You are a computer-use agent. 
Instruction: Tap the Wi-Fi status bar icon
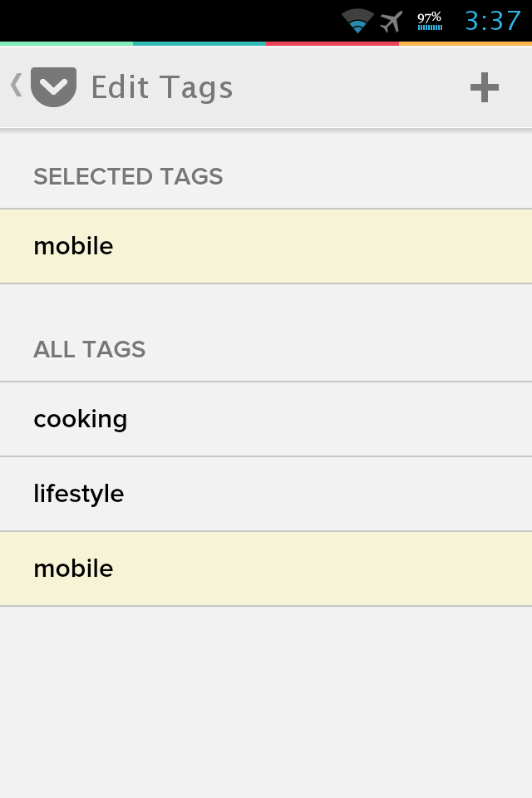(x=357, y=21)
